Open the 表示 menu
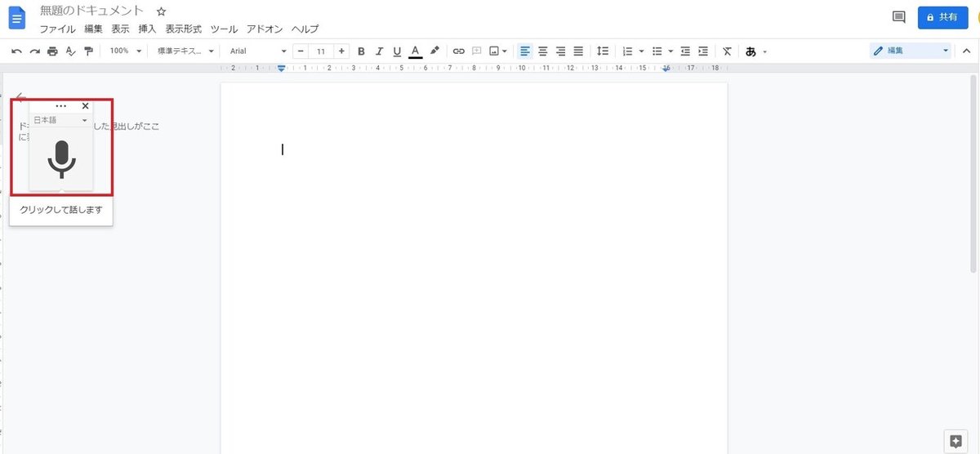 120,29
